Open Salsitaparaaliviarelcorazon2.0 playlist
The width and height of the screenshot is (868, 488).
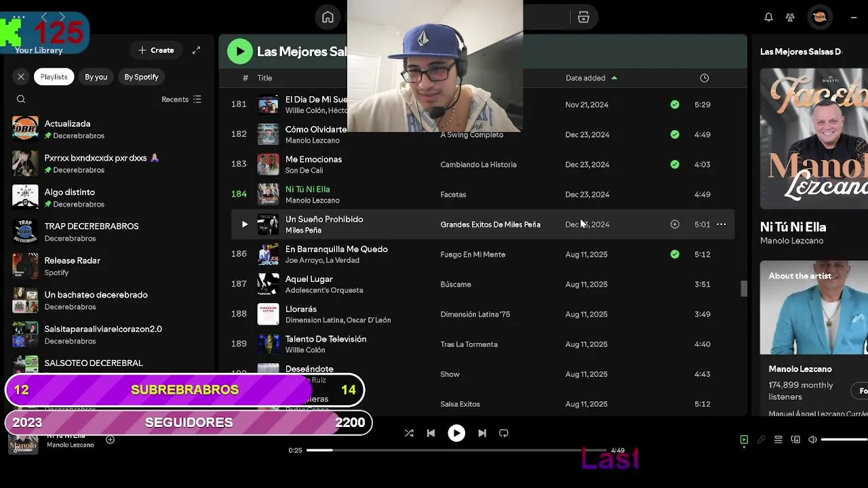108,334
